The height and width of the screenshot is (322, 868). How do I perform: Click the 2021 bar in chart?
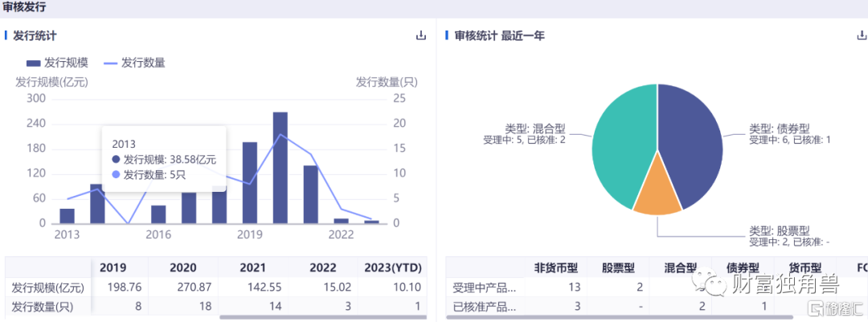(x=310, y=194)
